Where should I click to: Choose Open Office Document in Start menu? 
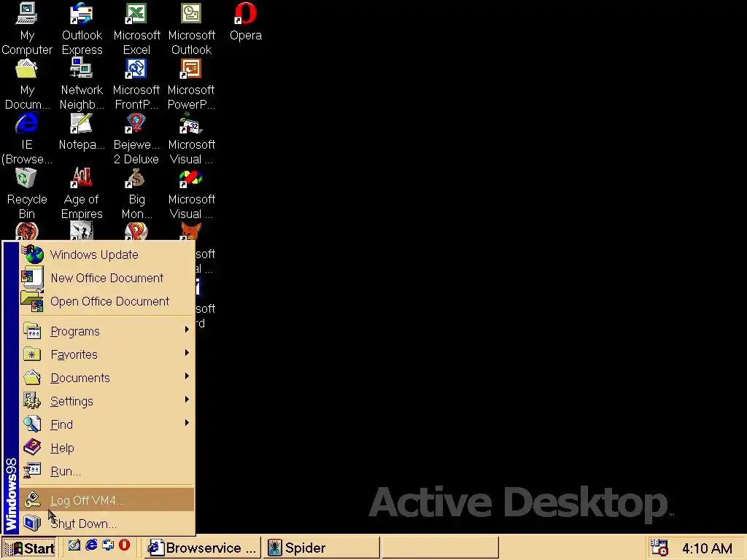pos(107,301)
